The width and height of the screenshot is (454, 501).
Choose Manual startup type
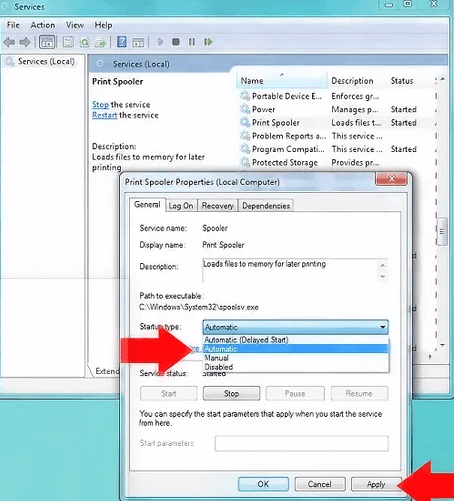point(296,358)
